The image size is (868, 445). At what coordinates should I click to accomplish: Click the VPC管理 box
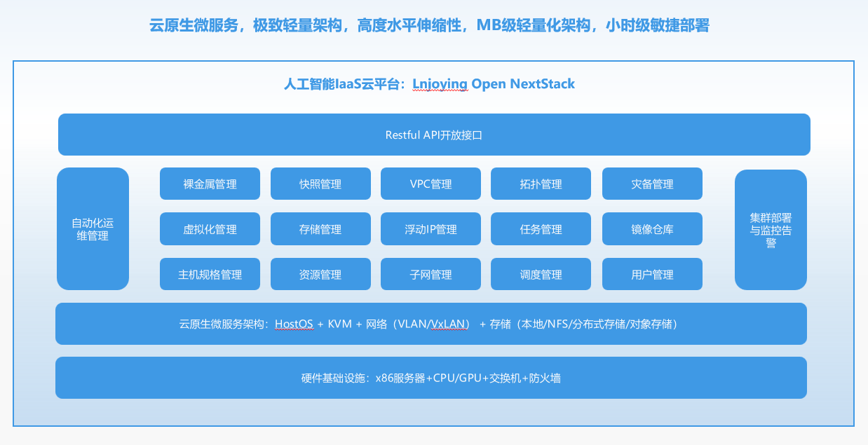pyautogui.click(x=430, y=184)
